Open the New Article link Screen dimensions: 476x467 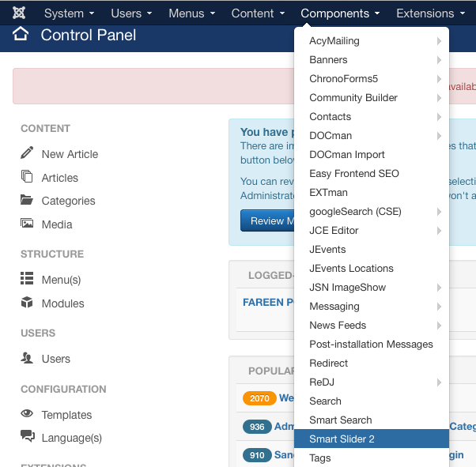(x=70, y=154)
